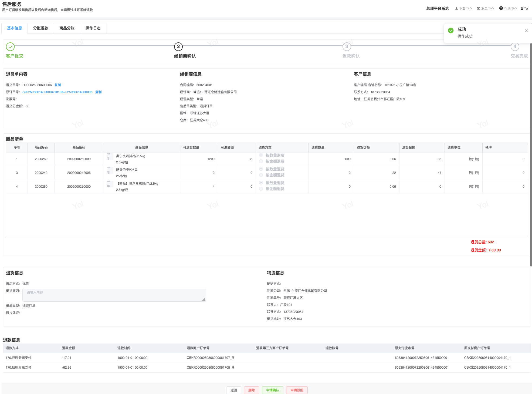Select 按数量退货 radio for 肠香依 row

point(261,169)
